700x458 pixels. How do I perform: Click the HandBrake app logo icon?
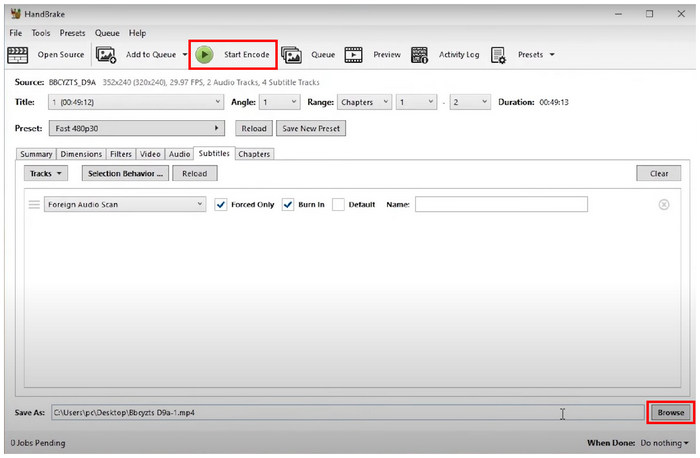coord(16,14)
